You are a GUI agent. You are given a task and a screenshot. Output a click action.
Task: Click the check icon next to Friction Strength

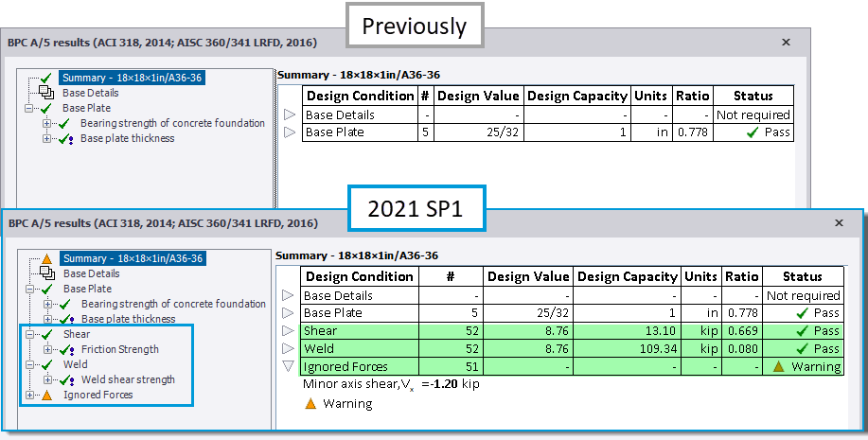click(64, 349)
